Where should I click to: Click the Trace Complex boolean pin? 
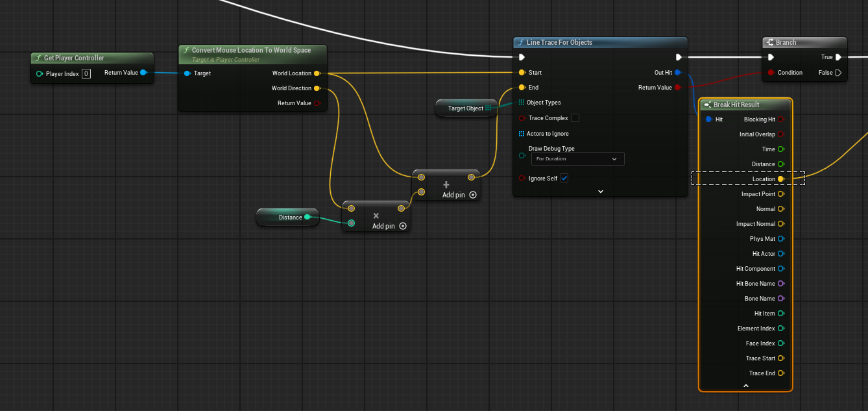pyautogui.click(x=522, y=118)
